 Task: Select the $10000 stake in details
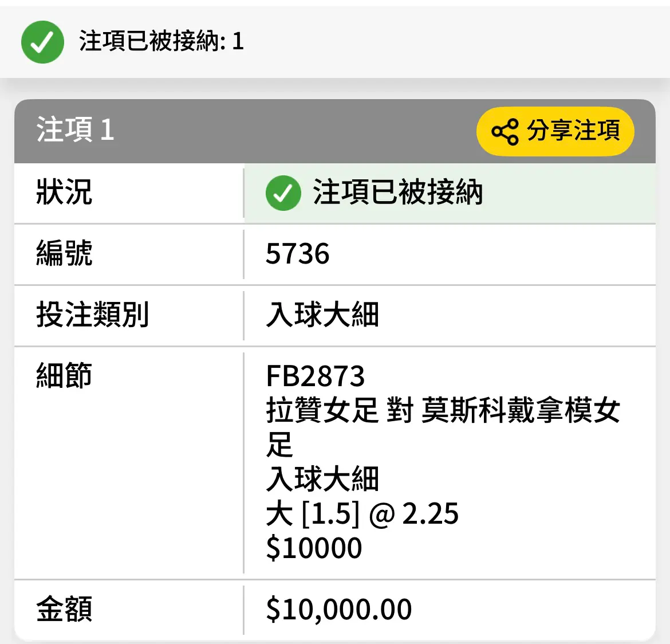tap(314, 548)
